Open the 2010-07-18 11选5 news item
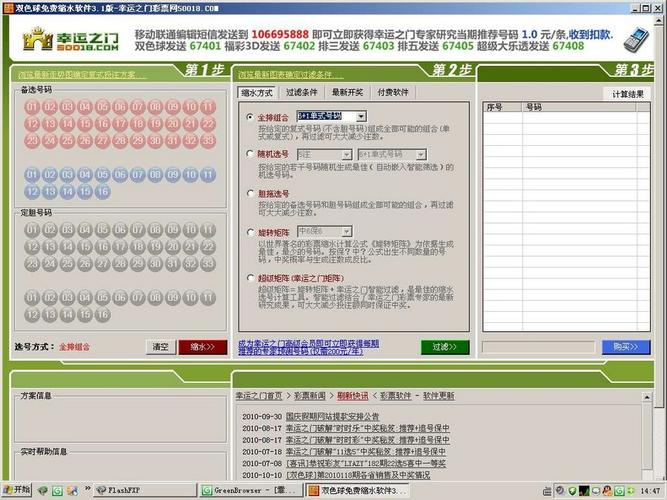 (x=365, y=451)
